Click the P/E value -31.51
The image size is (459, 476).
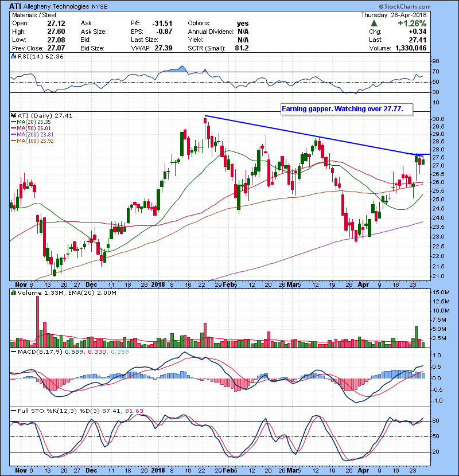[162, 24]
